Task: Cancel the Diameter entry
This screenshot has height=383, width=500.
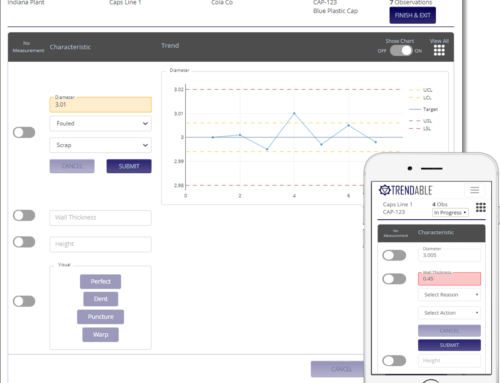Action: (x=72, y=166)
